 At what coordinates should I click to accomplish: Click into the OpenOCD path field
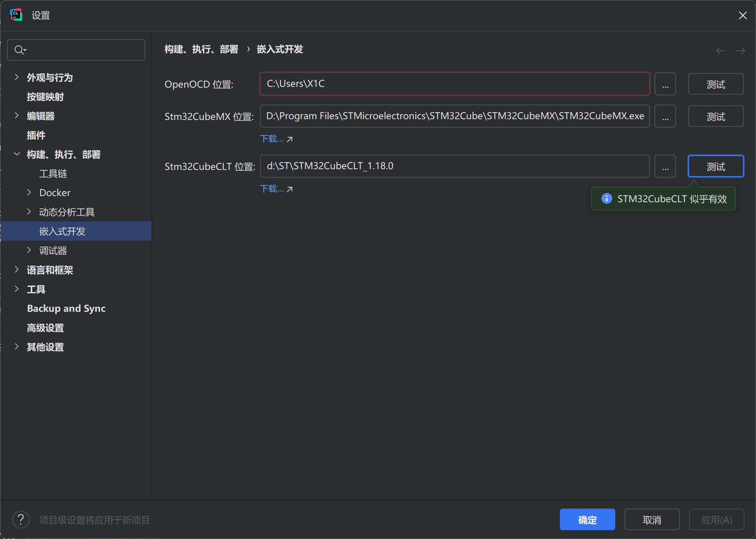[x=455, y=84]
